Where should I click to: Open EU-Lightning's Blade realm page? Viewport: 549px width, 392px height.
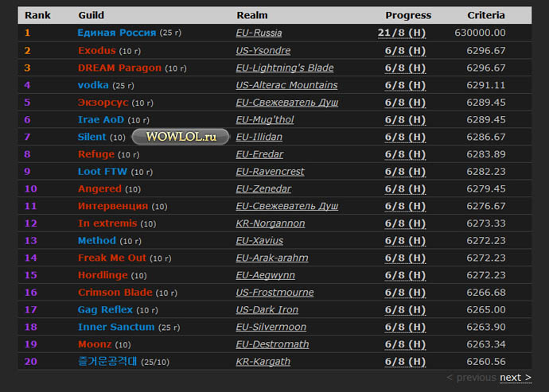click(x=285, y=68)
